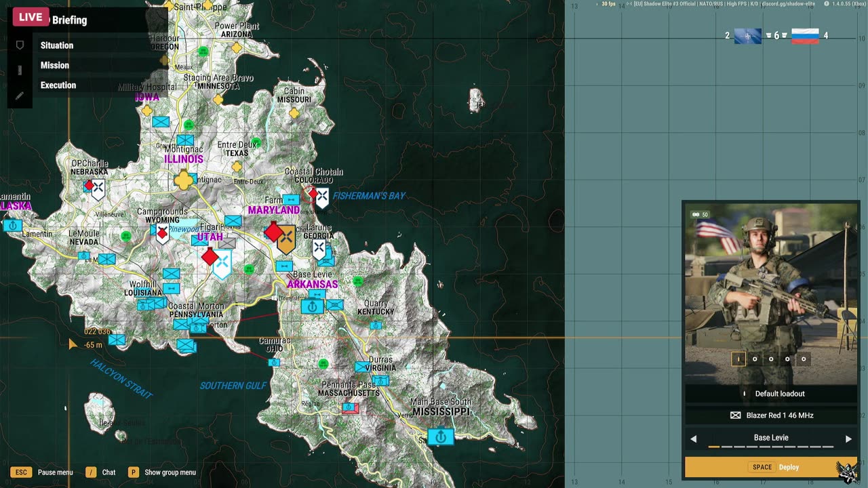Viewport: 868px width, 488px height.
Task: Click the white shield marker at OPCharlie Nebraska
Action: pyautogui.click(x=98, y=189)
